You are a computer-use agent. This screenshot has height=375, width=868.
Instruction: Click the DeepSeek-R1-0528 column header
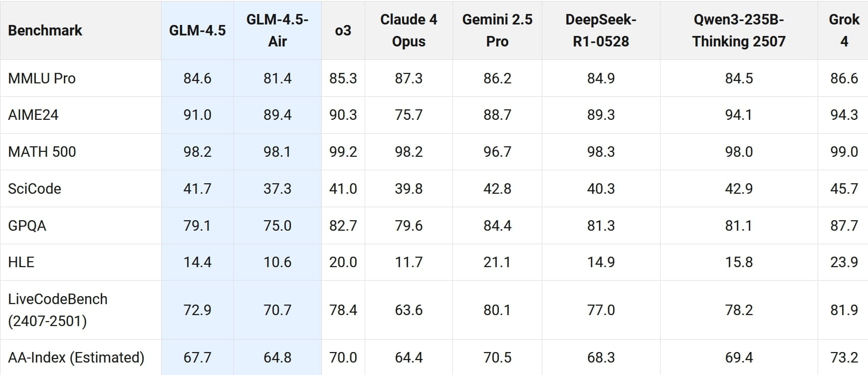[601, 30]
